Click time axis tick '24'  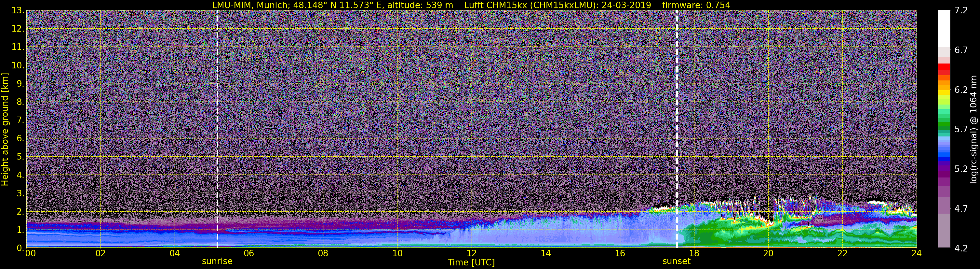click(x=917, y=253)
